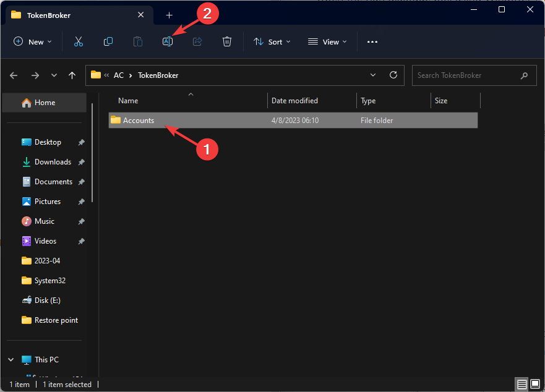The width and height of the screenshot is (545, 392).
Task: Open the New dropdown menu
Action: point(33,41)
